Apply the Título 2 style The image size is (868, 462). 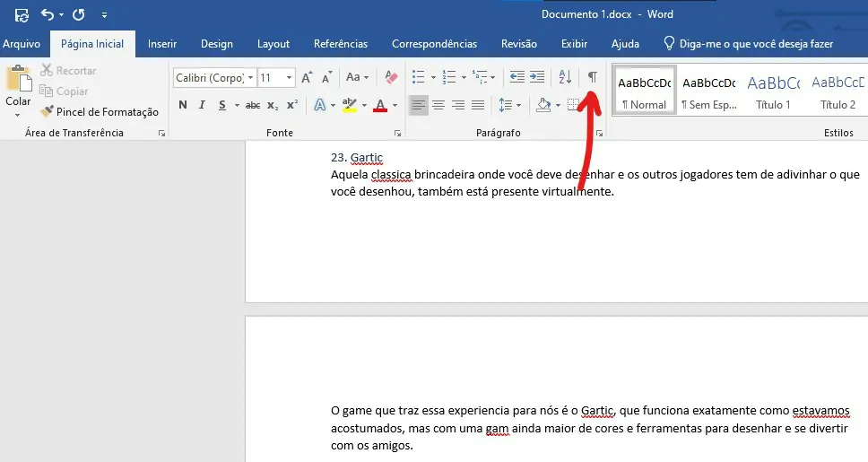[x=838, y=91]
